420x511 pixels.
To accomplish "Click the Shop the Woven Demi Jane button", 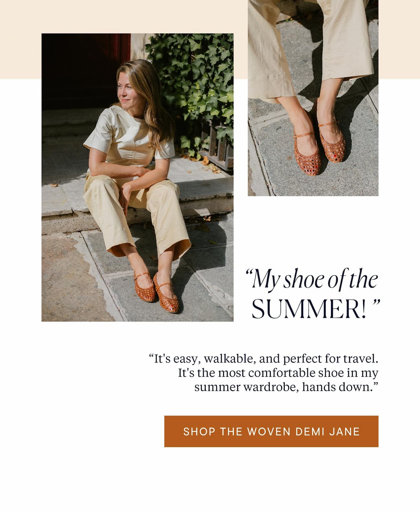I will [271, 431].
